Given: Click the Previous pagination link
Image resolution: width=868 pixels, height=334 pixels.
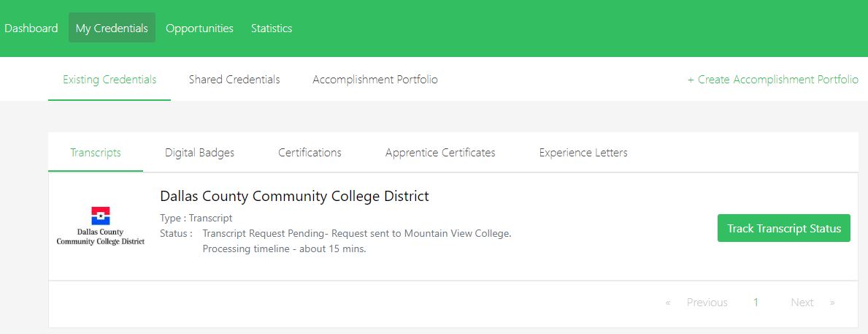Looking at the screenshot, I should (707, 303).
